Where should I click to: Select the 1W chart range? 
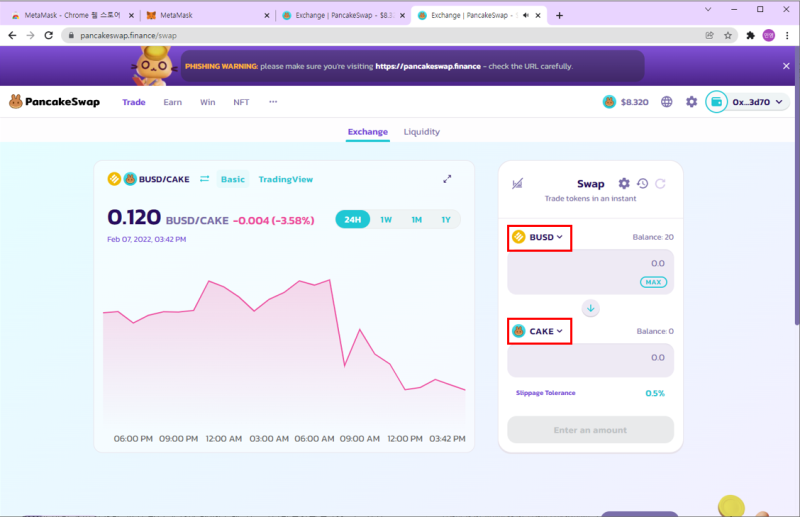coord(386,219)
